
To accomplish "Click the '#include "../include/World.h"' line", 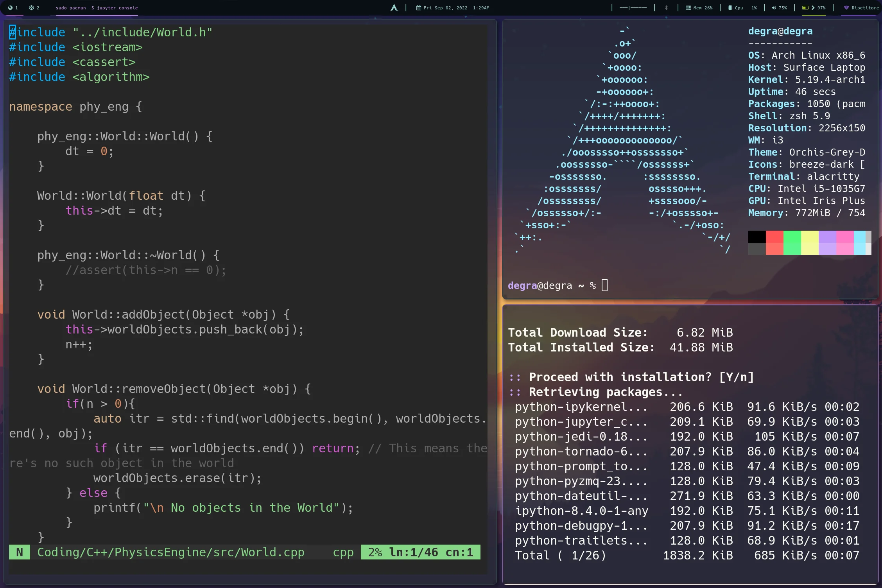I will (x=111, y=32).
